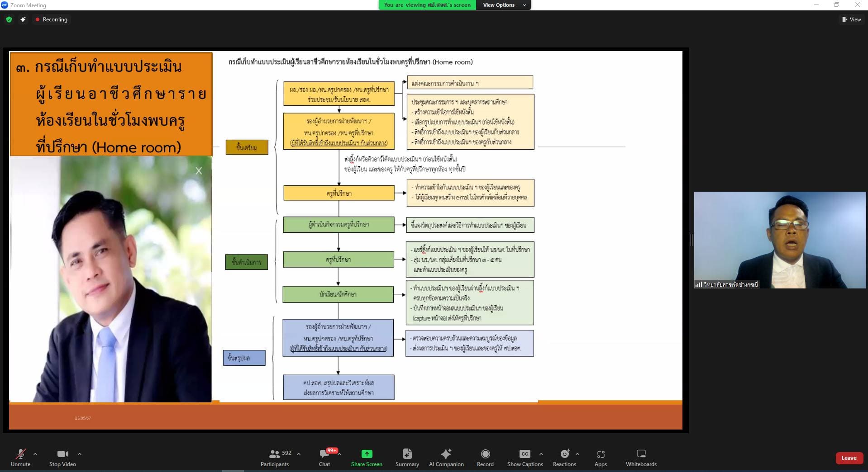Click the green encryption shield icon
The width and height of the screenshot is (868, 472).
[9, 19]
